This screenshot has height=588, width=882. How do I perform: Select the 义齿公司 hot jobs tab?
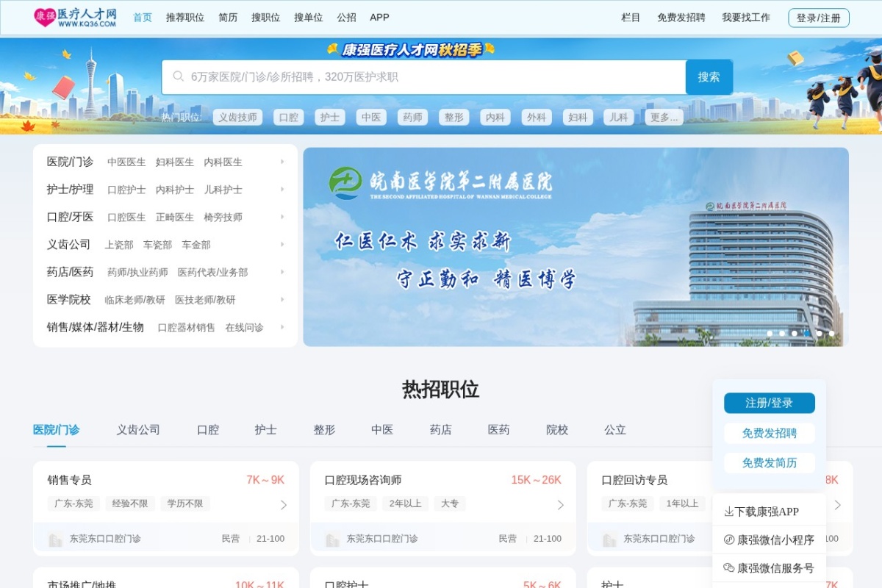click(x=138, y=430)
